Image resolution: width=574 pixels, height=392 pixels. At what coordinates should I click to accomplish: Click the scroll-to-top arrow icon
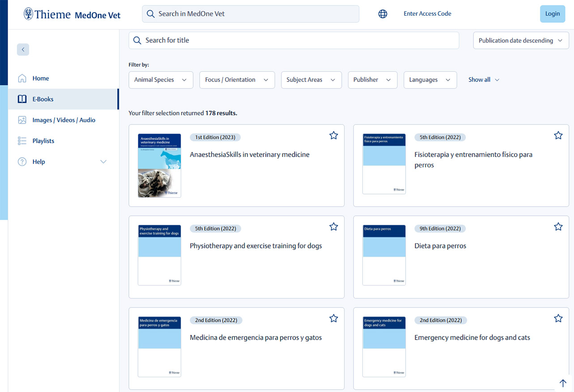pyautogui.click(x=563, y=383)
